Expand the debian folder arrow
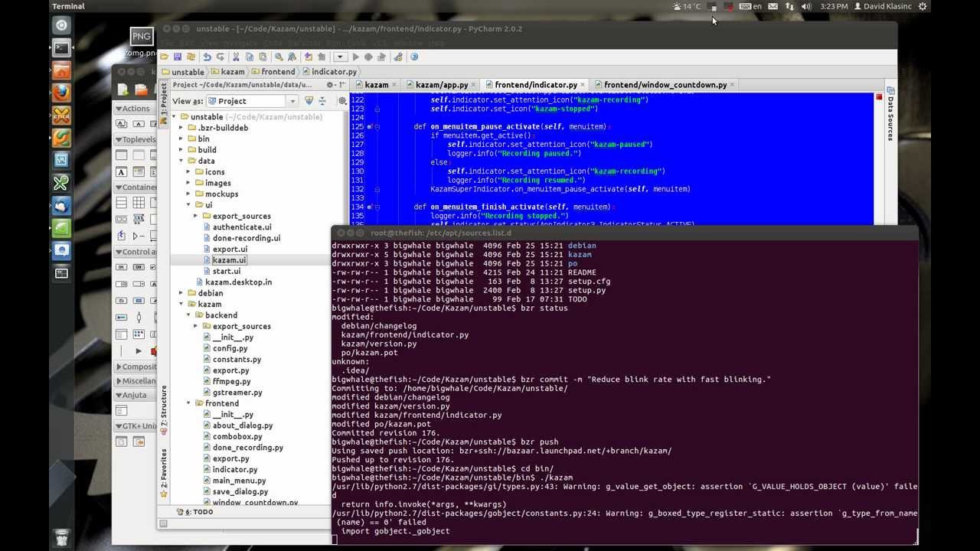Image resolution: width=980 pixels, height=551 pixels. click(181, 293)
